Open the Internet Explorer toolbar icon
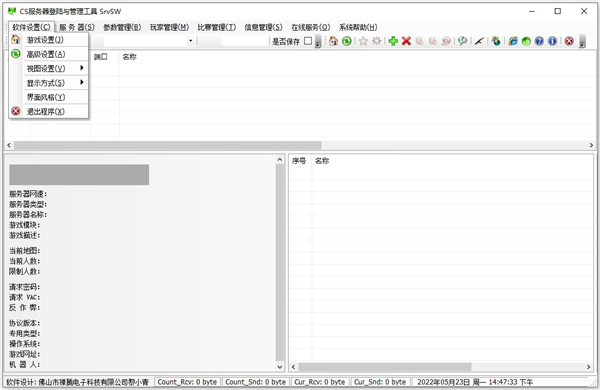This screenshot has width=600, height=390. pos(513,41)
